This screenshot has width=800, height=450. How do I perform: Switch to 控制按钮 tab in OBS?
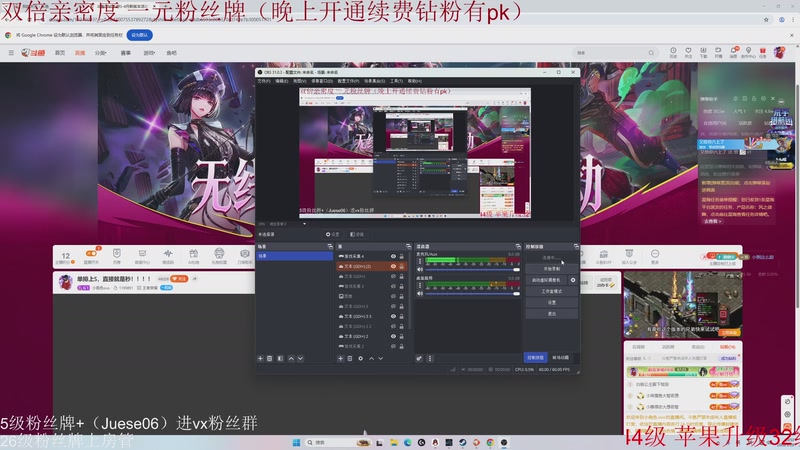point(536,357)
